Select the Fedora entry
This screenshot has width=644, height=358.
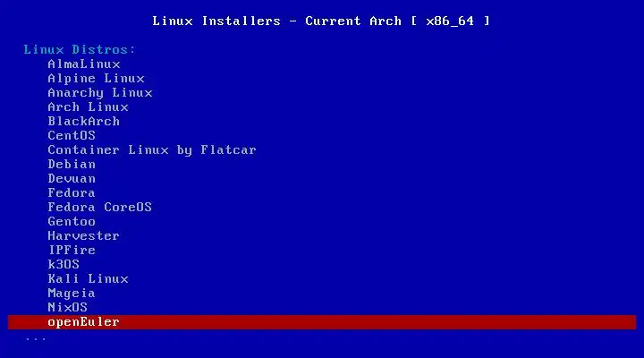[x=72, y=192]
